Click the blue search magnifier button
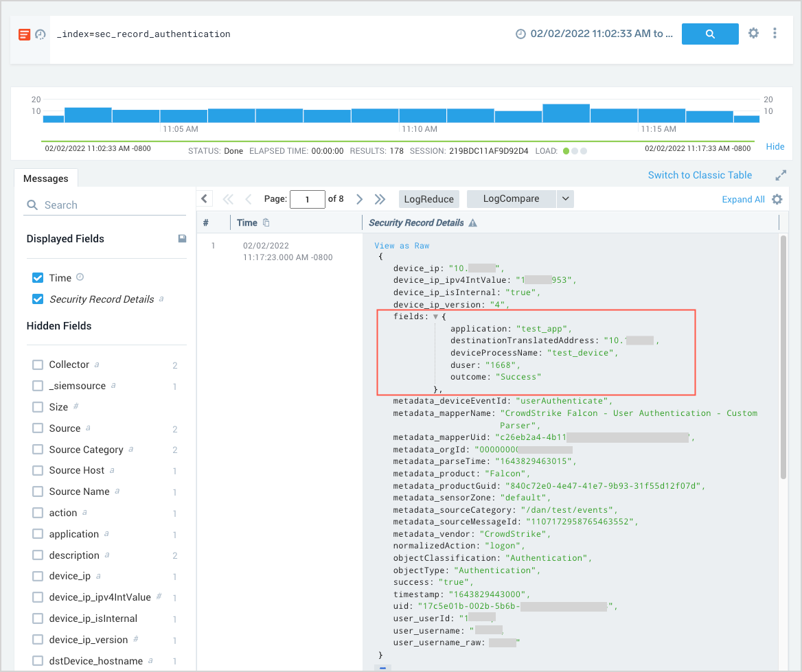 (x=709, y=34)
